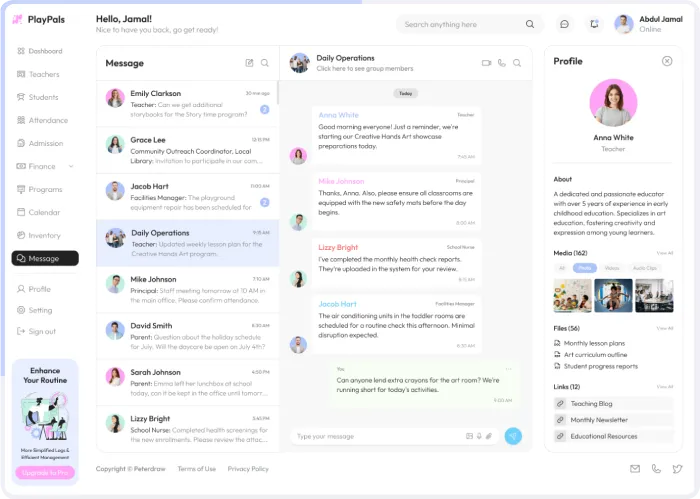
Task: Switch to the Audio Clips media filter
Action: tap(645, 268)
